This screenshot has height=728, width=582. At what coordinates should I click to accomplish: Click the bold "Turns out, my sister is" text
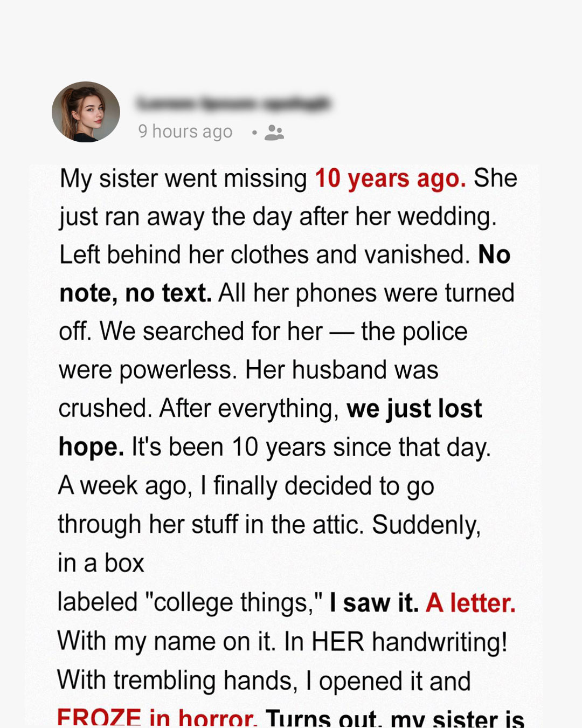[x=395, y=718]
